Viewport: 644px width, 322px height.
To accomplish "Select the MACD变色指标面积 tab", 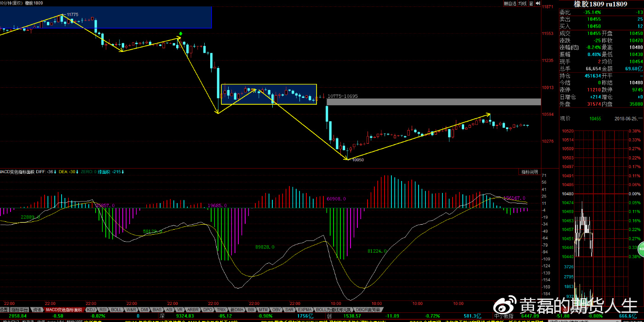I will coord(63,310).
